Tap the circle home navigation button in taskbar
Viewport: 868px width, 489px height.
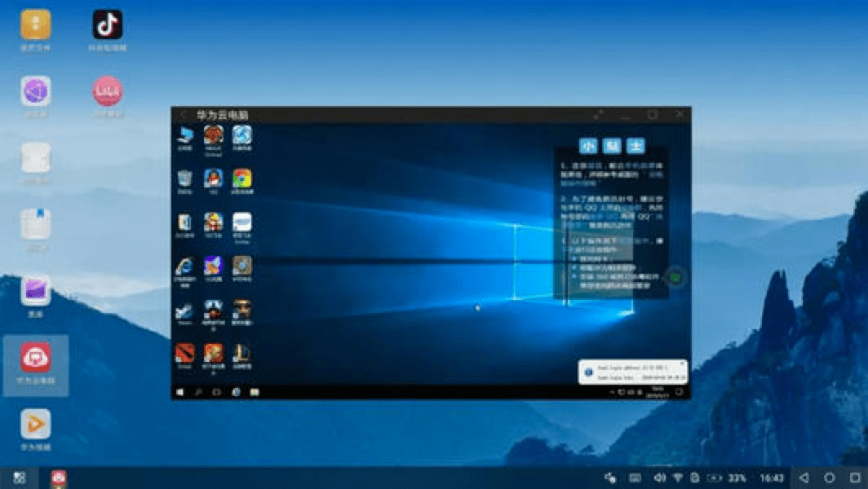829,478
